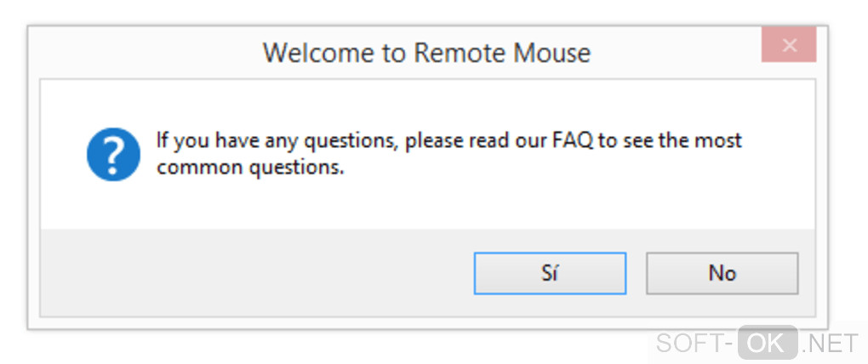Click the gray footer area left of Sí
868x364 pixels.
[255, 273]
